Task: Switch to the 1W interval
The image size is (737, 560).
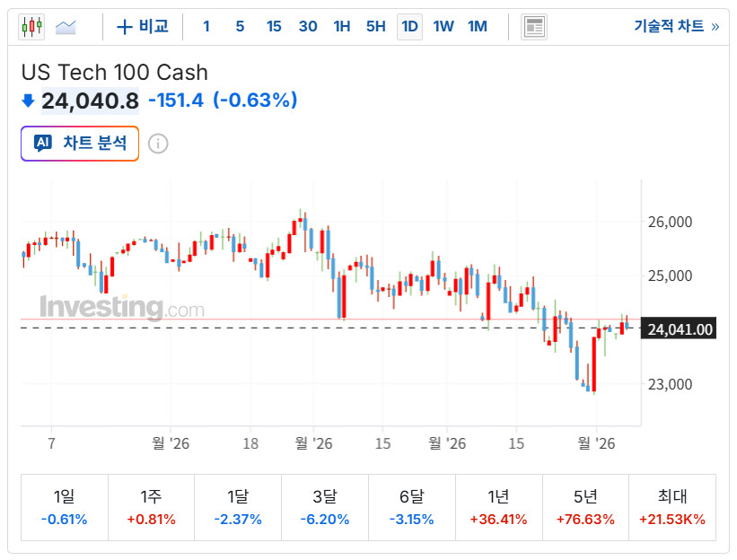Action: [443, 27]
